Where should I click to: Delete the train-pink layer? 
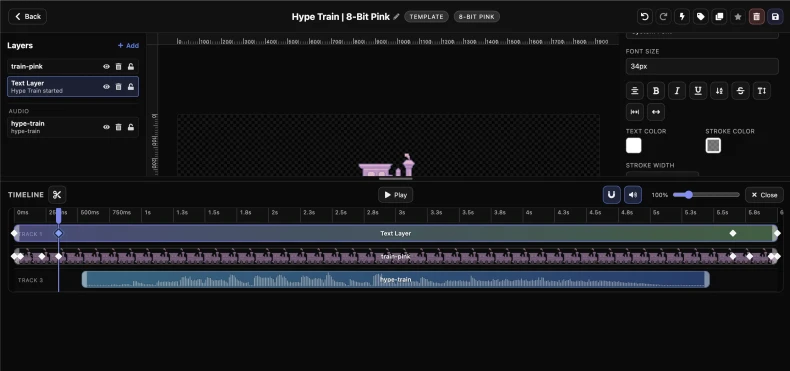pyautogui.click(x=118, y=67)
